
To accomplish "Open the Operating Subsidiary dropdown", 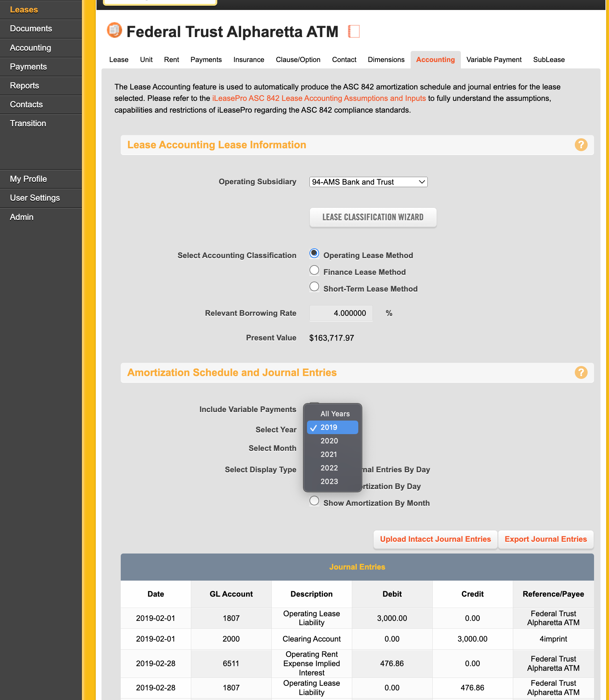I will [x=368, y=182].
